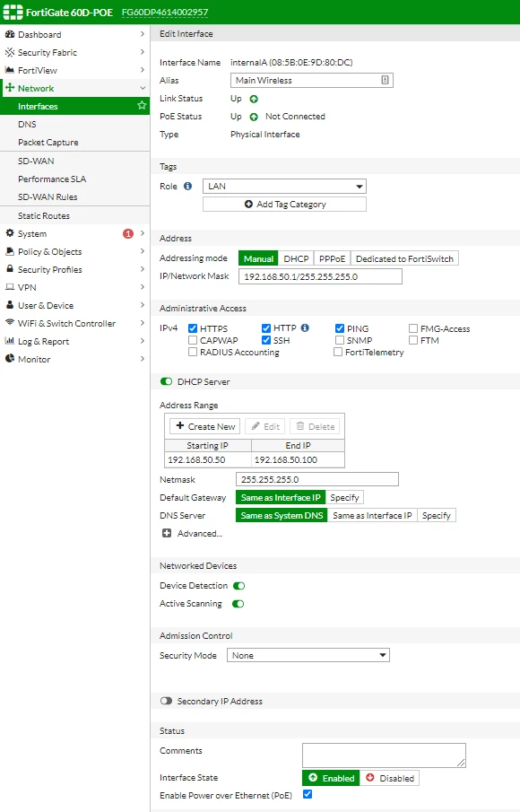Expand Advanced DHCP options plus icon

coord(167,533)
